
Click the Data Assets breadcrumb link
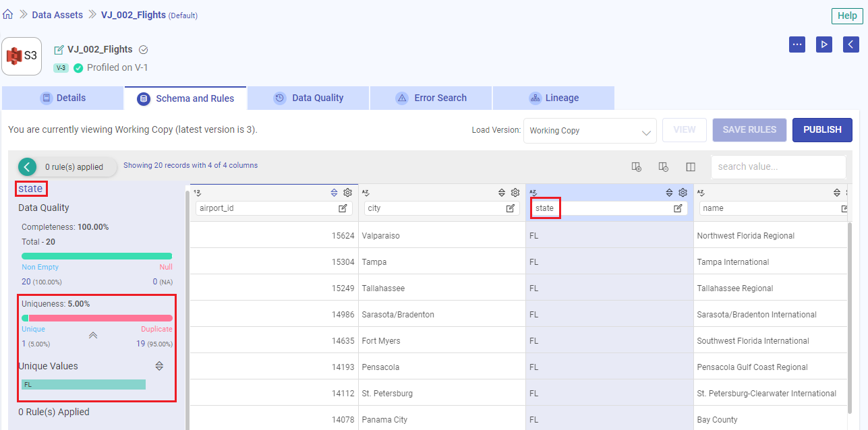(57, 15)
